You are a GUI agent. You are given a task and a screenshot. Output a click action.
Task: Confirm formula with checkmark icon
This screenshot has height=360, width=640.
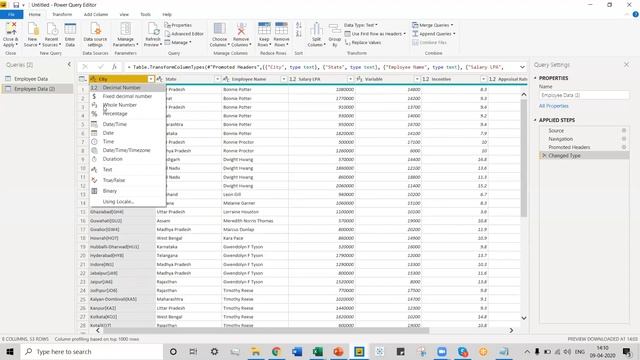(x=100, y=67)
